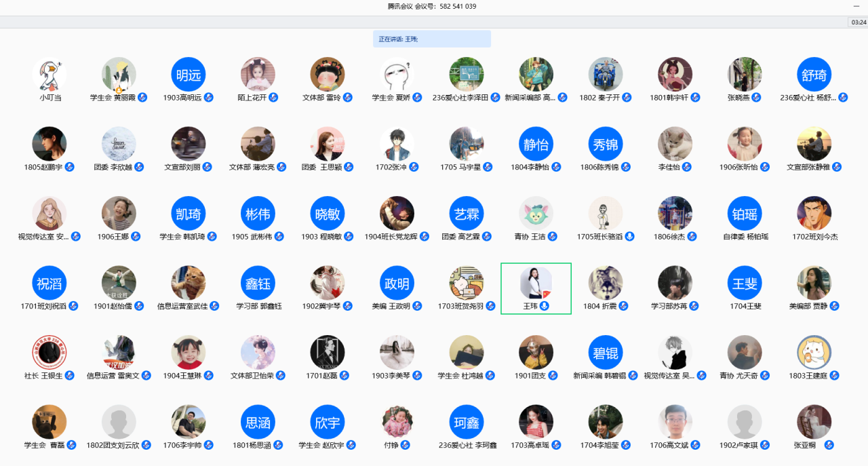Click the 正在讲话 speaker banner

coord(431,39)
